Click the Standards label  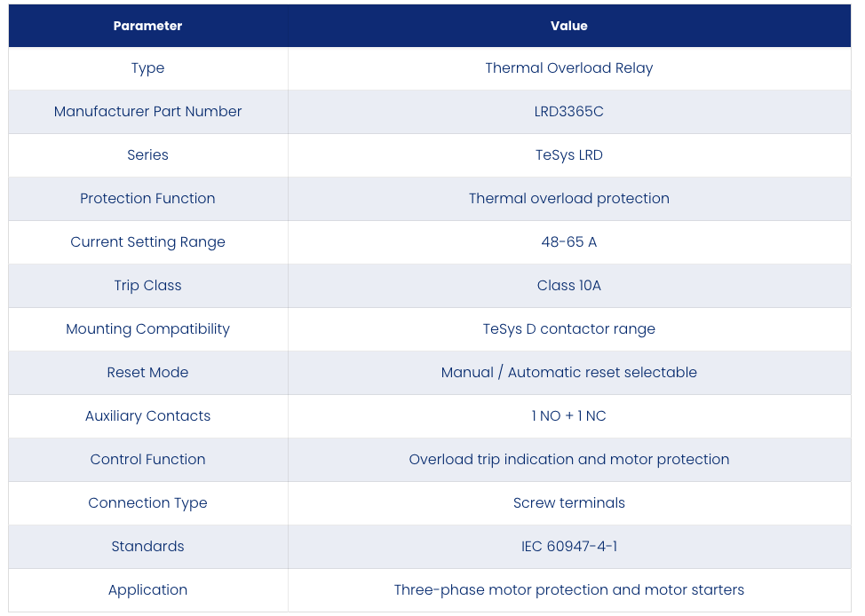[x=147, y=547]
